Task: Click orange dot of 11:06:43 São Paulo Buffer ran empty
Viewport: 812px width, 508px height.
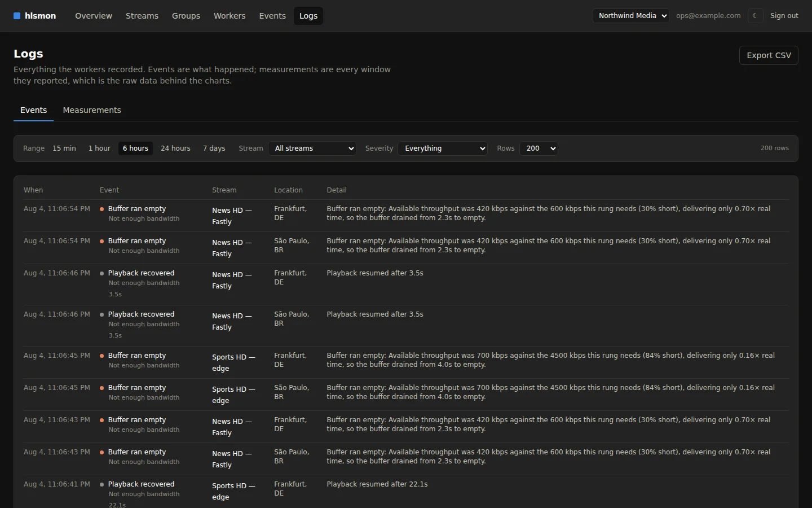Action: coord(102,452)
